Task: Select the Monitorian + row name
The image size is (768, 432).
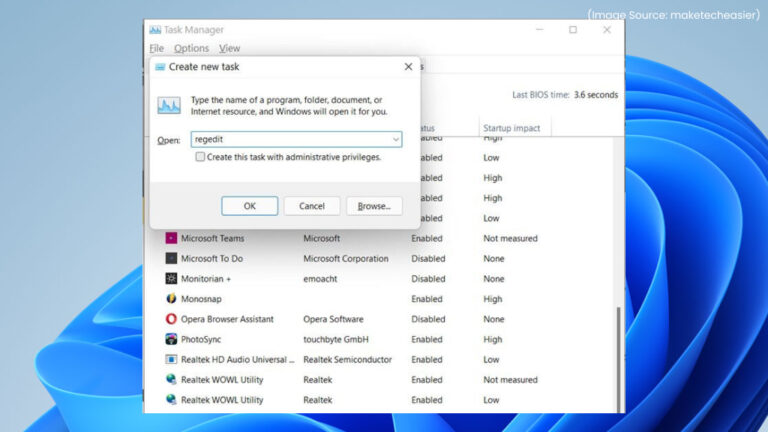Action: coord(206,278)
